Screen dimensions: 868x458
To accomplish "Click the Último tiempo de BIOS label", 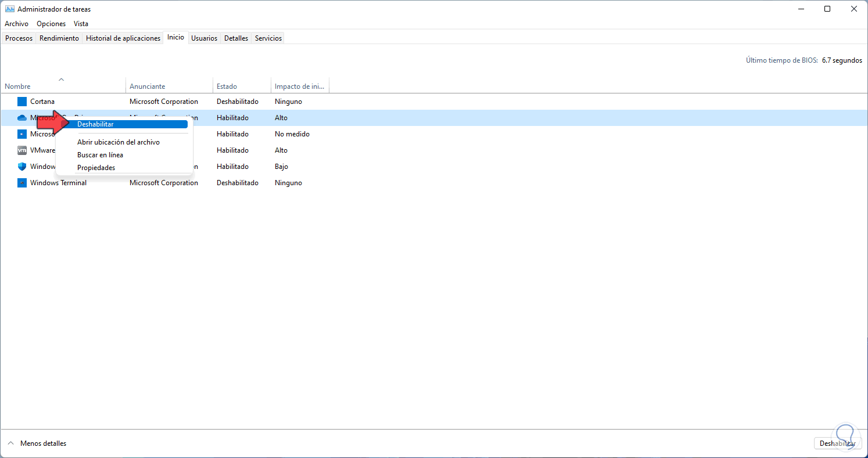I will coord(782,60).
